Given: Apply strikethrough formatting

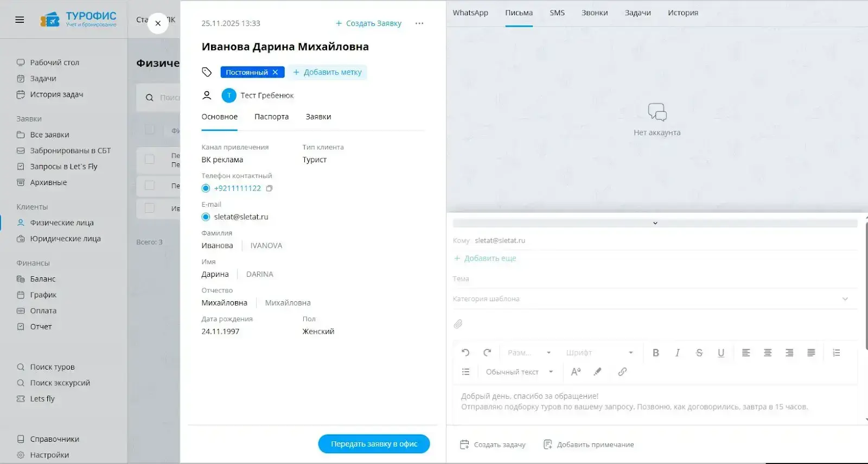Looking at the screenshot, I should [699, 353].
